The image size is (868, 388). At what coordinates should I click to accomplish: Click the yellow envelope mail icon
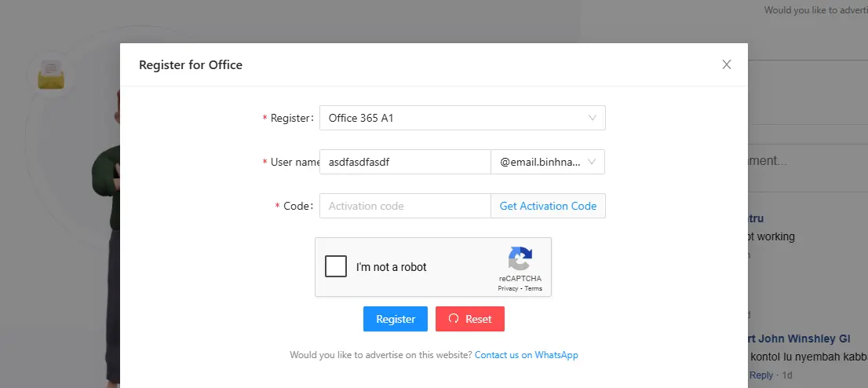(x=51, y=76)
